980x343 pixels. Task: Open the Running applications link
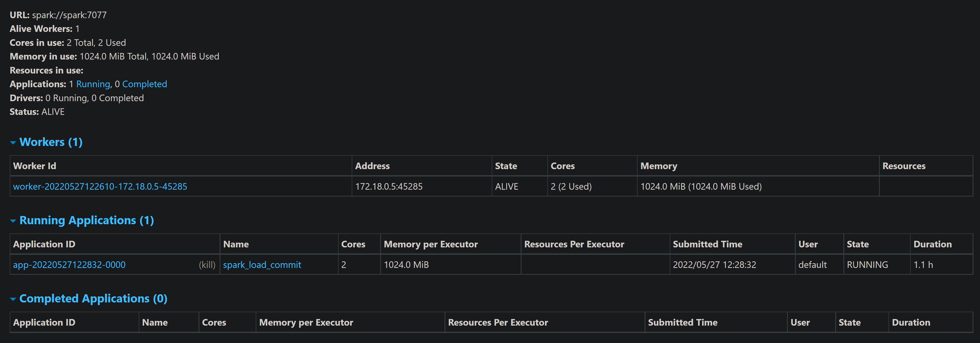pyautogui.click(x=93, y=84)
